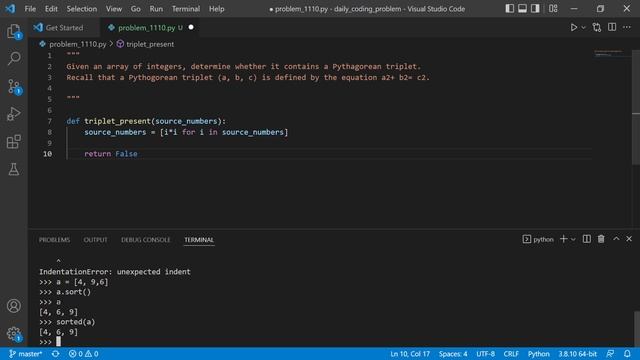Click line number 10 in the gutter
This screenshot has height=360, width=640.
pyautogui.click(x=47, y=154)
